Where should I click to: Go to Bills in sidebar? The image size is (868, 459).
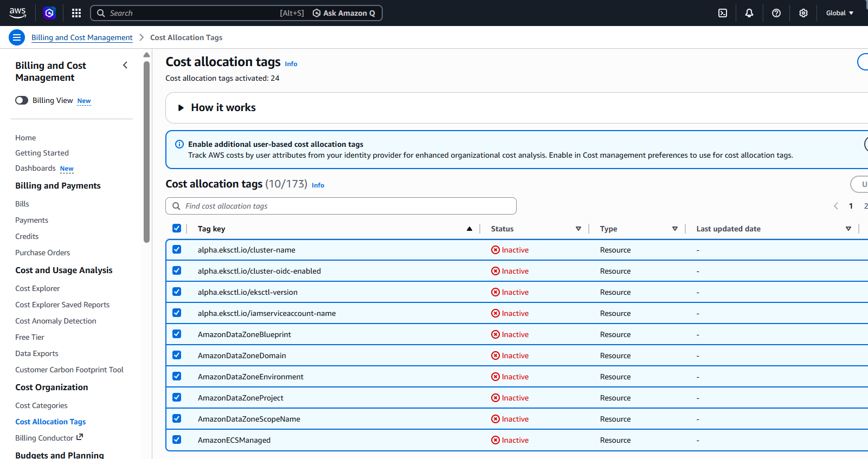(x=22, y=204)
